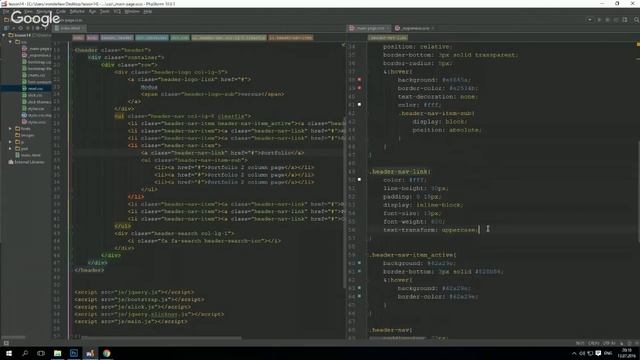Open Windows Start menu
Screen dimensions: 640x360
[9, 353]
